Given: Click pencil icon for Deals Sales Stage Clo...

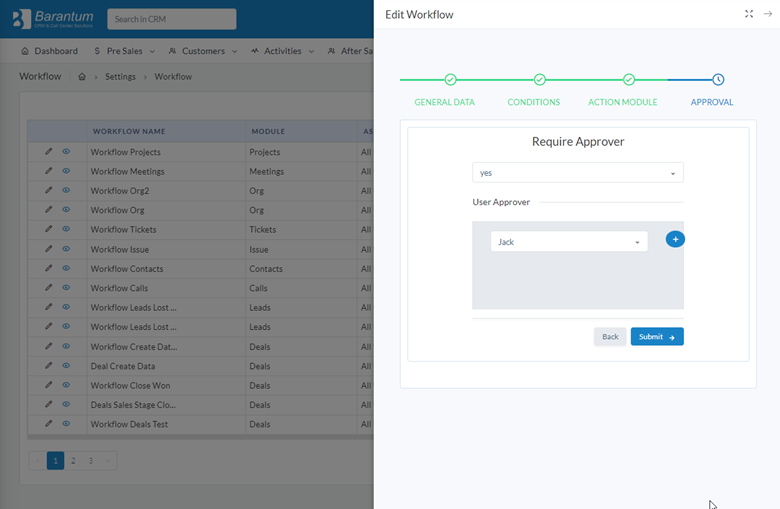Looking at the screenshot, I should (48, 405).
